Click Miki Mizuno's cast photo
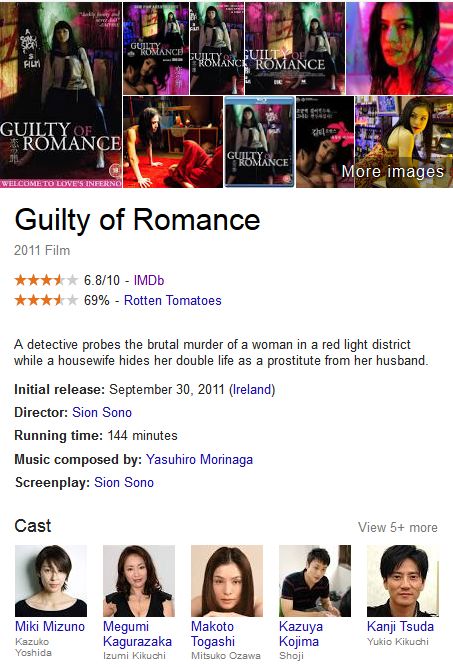Image resolution: width=453 pixels, height=667 pixels. click(51, 581)
